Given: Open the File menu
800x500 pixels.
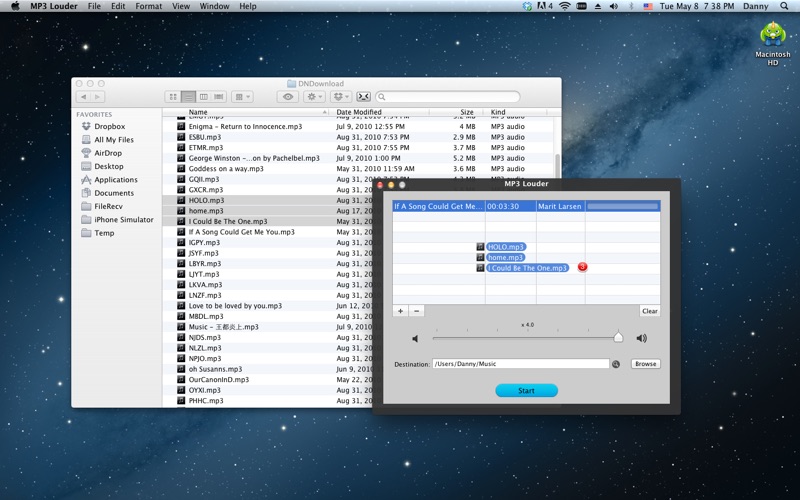Looking at the screenshot, I should 94,6.
